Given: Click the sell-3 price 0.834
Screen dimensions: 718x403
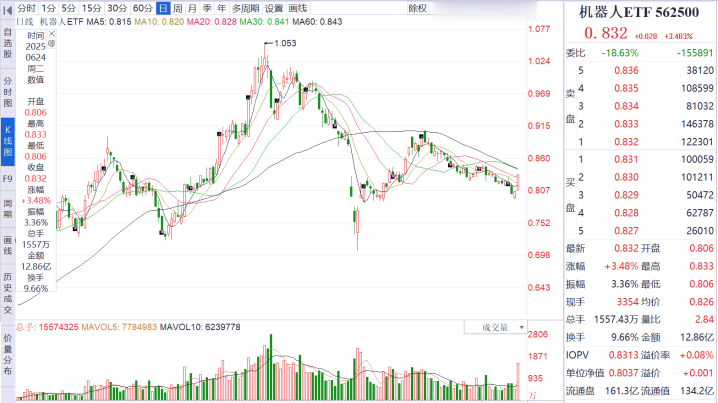Looking at the screenshot, I should pyautogui.click(x=626, y=106).
